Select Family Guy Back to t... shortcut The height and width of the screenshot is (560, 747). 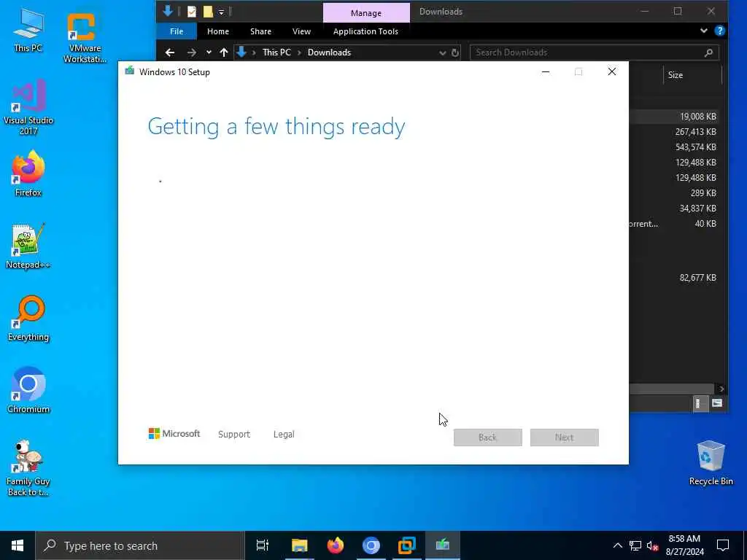click(28, 467)
